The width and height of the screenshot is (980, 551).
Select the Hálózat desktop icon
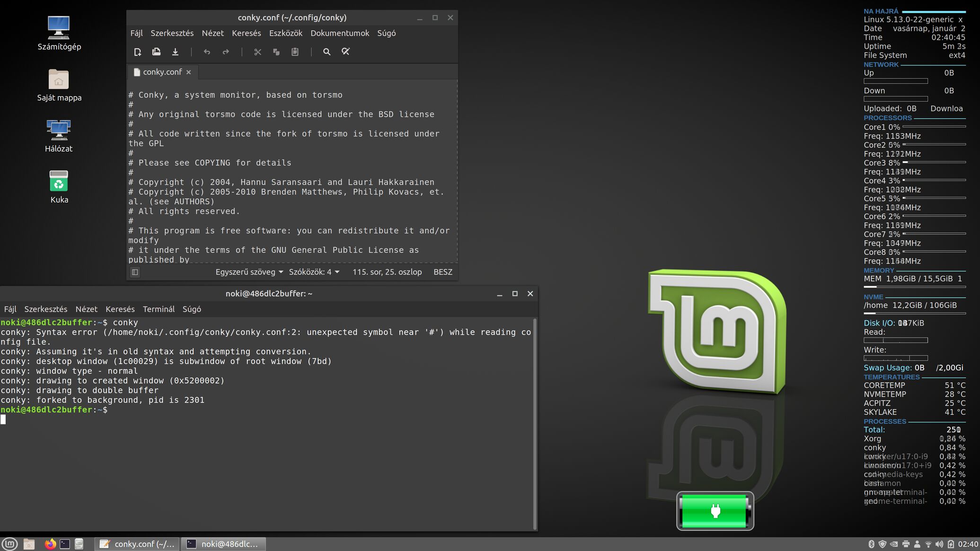pyautogui.click(x=59, y=136)
